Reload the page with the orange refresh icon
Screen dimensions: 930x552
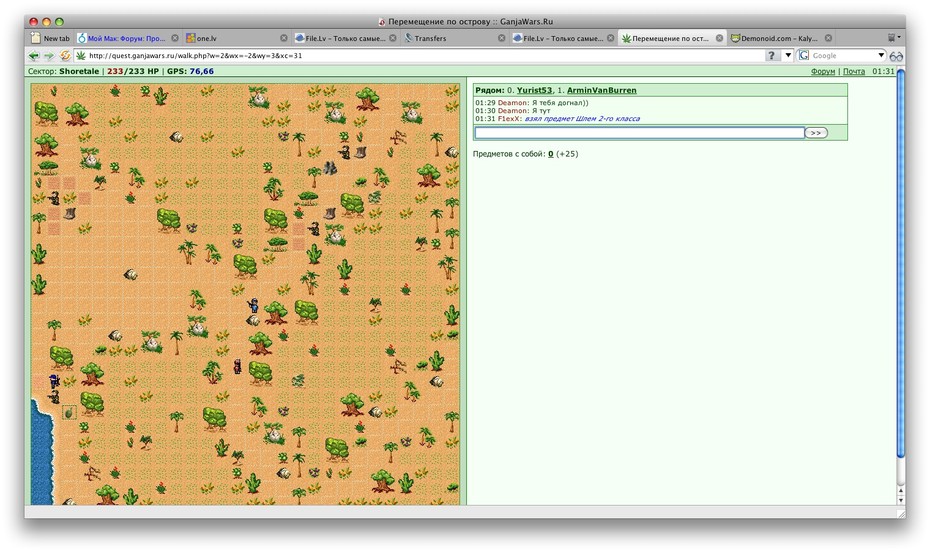(65, 56)
